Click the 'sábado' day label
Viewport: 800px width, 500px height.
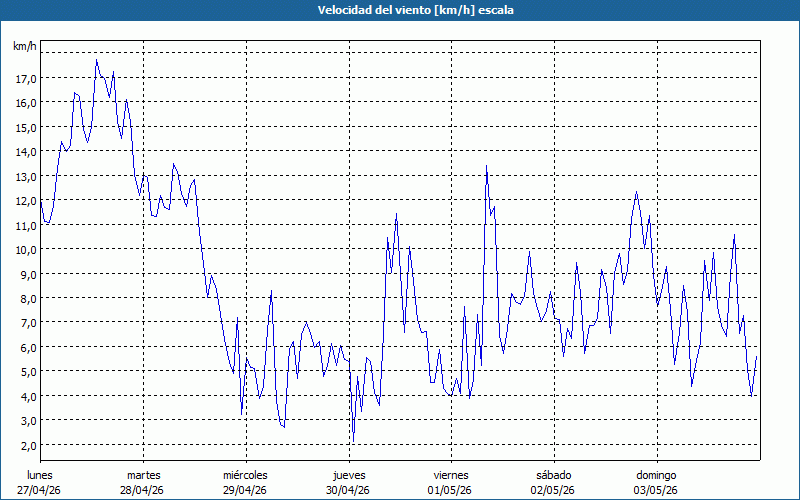coord(554,475)
